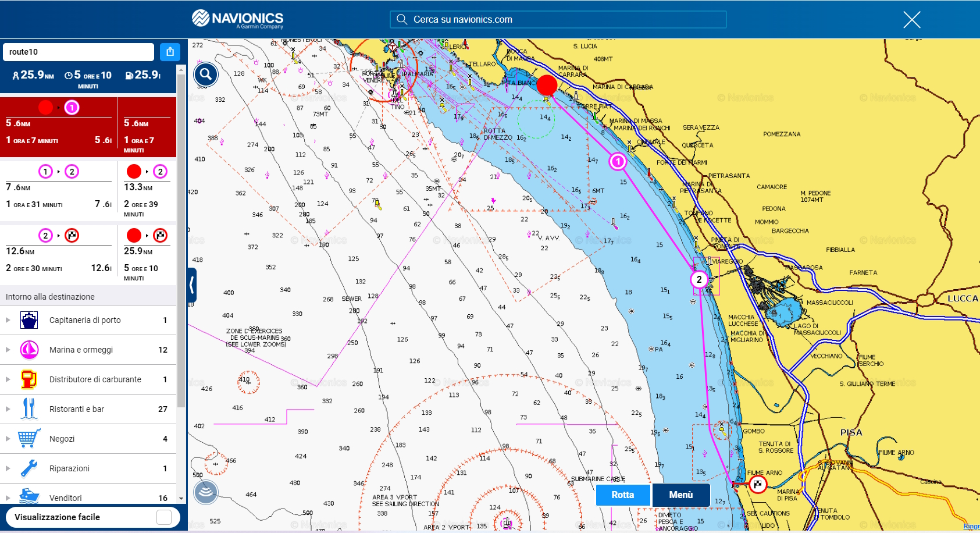Expand Riparazioni category
Image resolution: width=980 pixels, height=533 pixels.
(8, 468)
